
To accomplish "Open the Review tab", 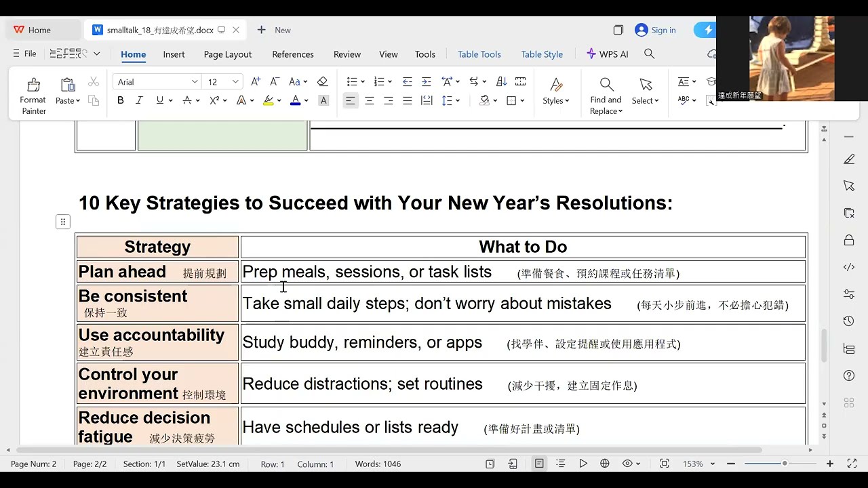I will pyautogui.click(x=347, y=54).
